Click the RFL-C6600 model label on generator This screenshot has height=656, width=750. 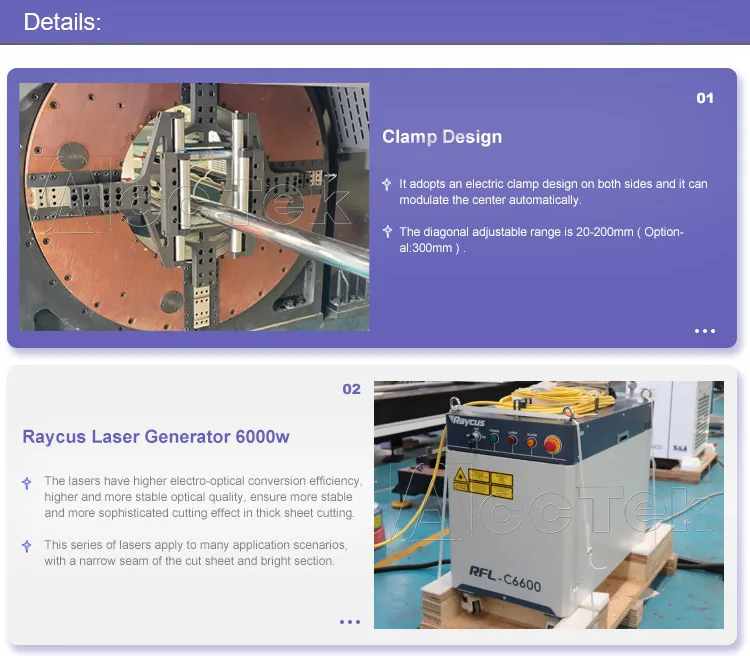point(505,578)
